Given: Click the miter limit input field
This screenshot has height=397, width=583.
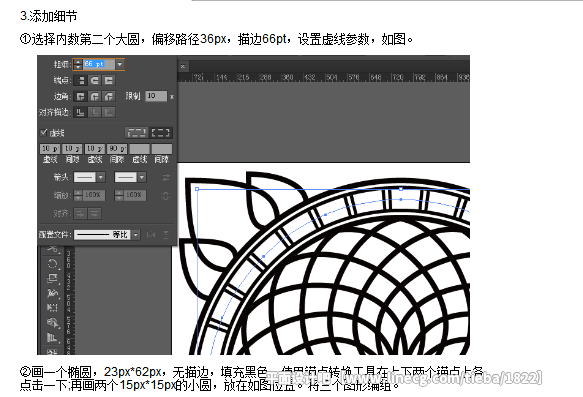Looking at the screenshot, I should (156, 96).
